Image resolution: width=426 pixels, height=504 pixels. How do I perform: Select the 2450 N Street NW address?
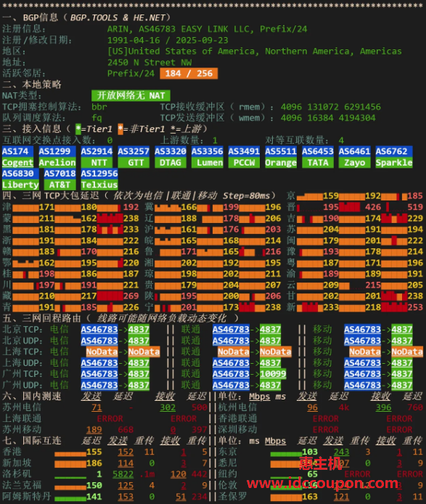point(149,62)
